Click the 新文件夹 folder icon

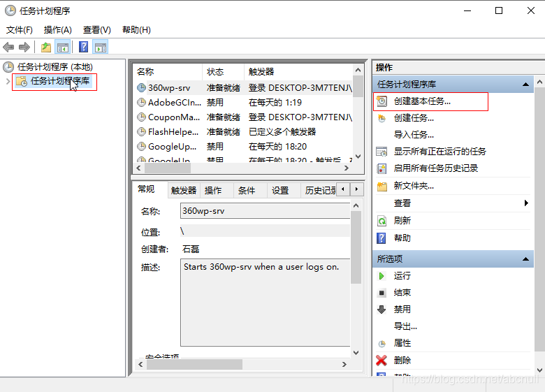[382, 187]
